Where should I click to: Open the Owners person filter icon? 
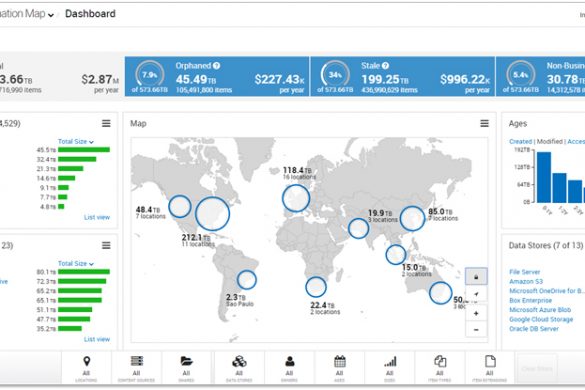(290, 361)
